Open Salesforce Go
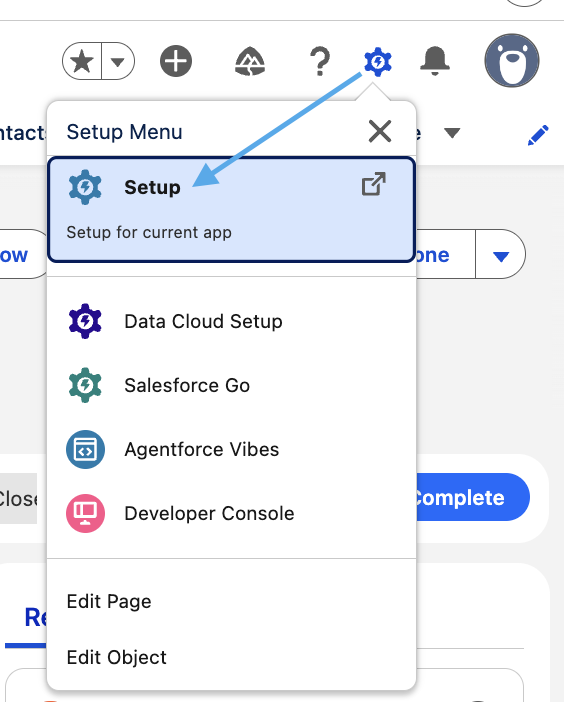Screen dimensions: 564x702 click(x=231, y=385)
